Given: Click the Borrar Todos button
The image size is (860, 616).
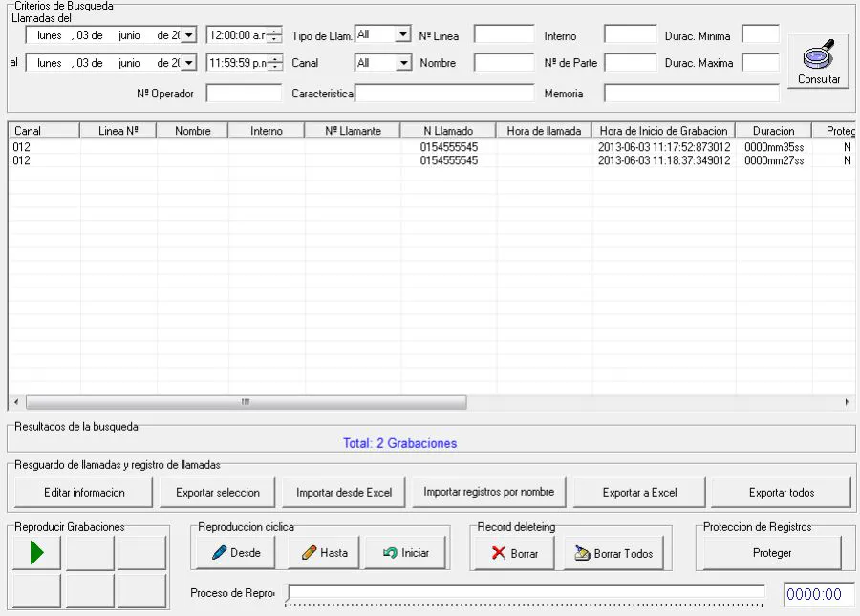Looking at the screenshot, I should 613,554.
